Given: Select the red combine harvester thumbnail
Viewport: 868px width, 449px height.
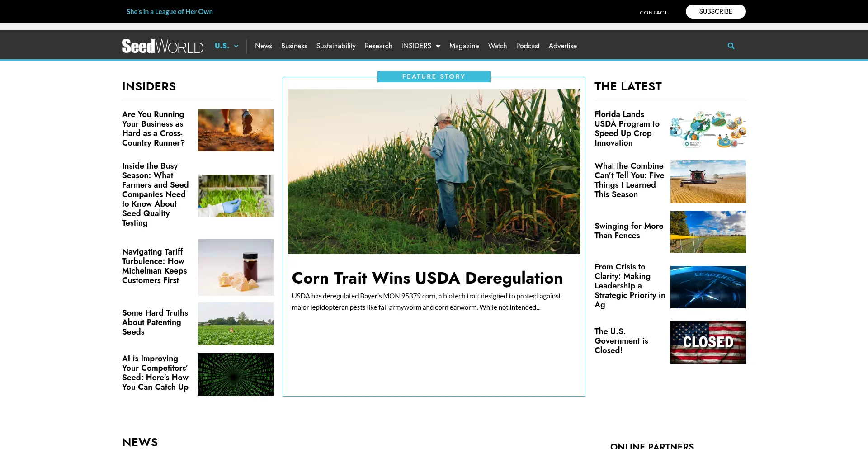Looking at the screenshot, I should tap(708, 181).
